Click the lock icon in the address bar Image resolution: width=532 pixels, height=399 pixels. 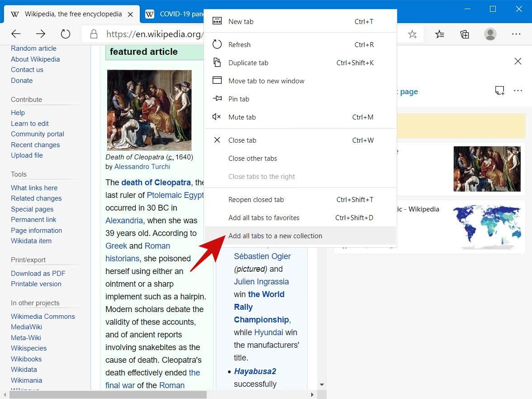[x=94, y=34]
